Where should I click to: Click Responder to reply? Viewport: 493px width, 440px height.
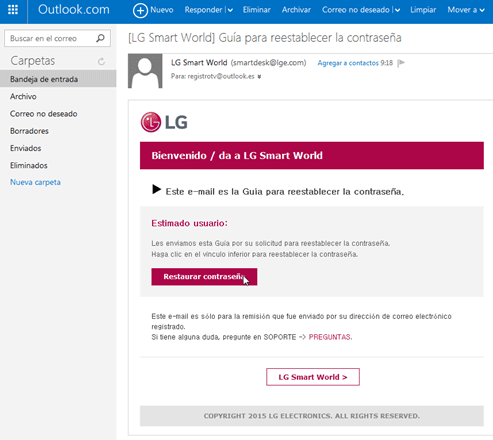(x=203, y=10)
